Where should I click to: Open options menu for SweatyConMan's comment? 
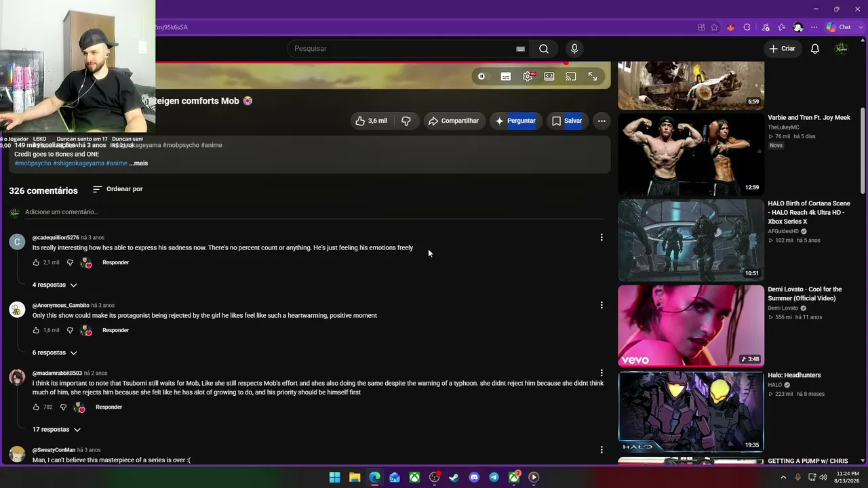pos(601,449)
